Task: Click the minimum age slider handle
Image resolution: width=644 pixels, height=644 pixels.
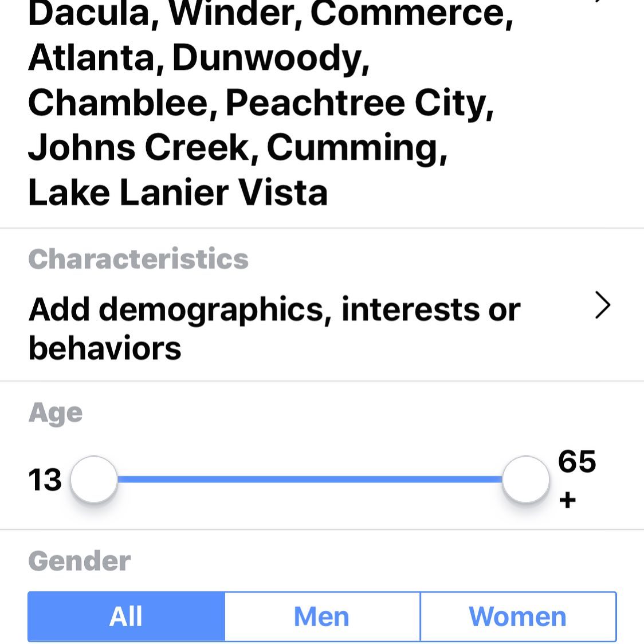Action: 94,480
